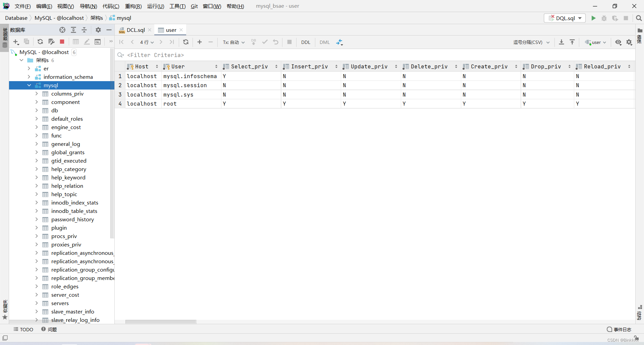Screen dimensions: 644x345
Task: Open the user session dropdown in grid toolbar
Action: tap(596, 42)
